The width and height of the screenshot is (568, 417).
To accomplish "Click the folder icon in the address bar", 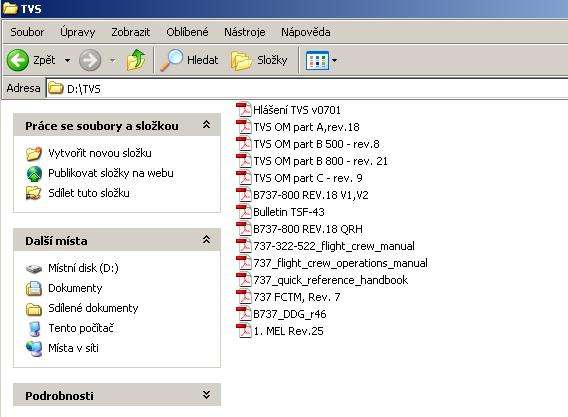I will [56, 88].
